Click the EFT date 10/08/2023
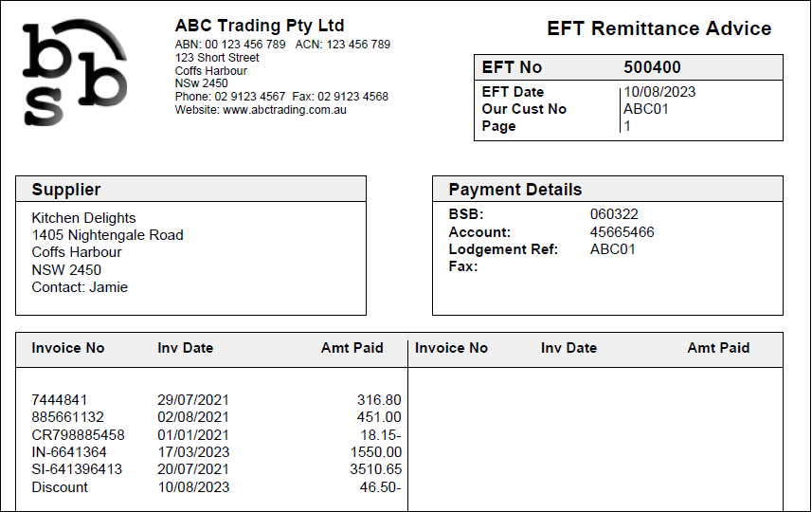 (x=659, y=92)
